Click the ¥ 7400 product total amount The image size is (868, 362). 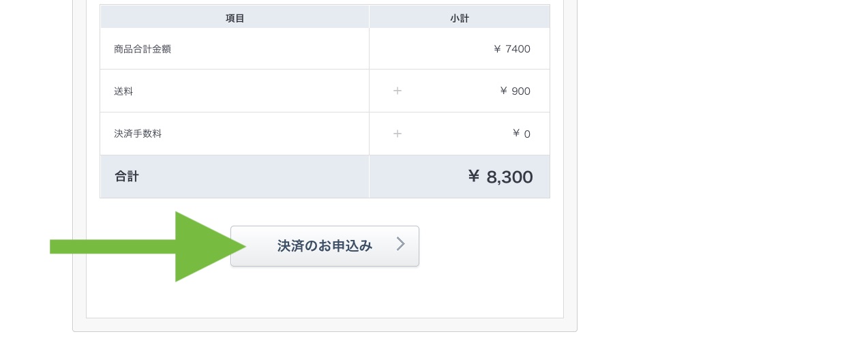click(511, 49)
